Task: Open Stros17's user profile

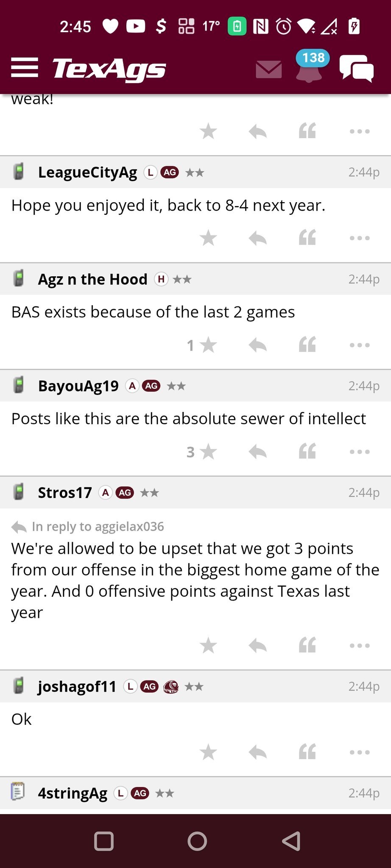Action: pyautogui.click(x=65, y=492)
